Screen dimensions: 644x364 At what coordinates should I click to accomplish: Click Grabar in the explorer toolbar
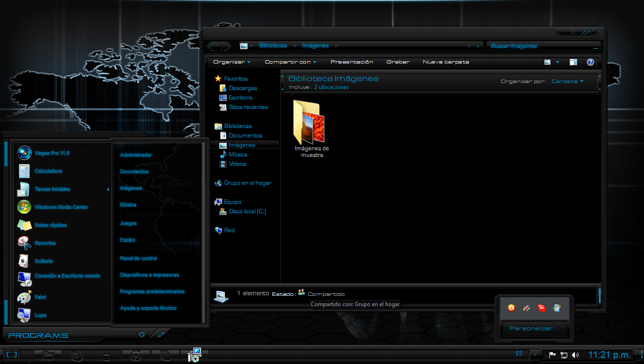click(398, 62)
